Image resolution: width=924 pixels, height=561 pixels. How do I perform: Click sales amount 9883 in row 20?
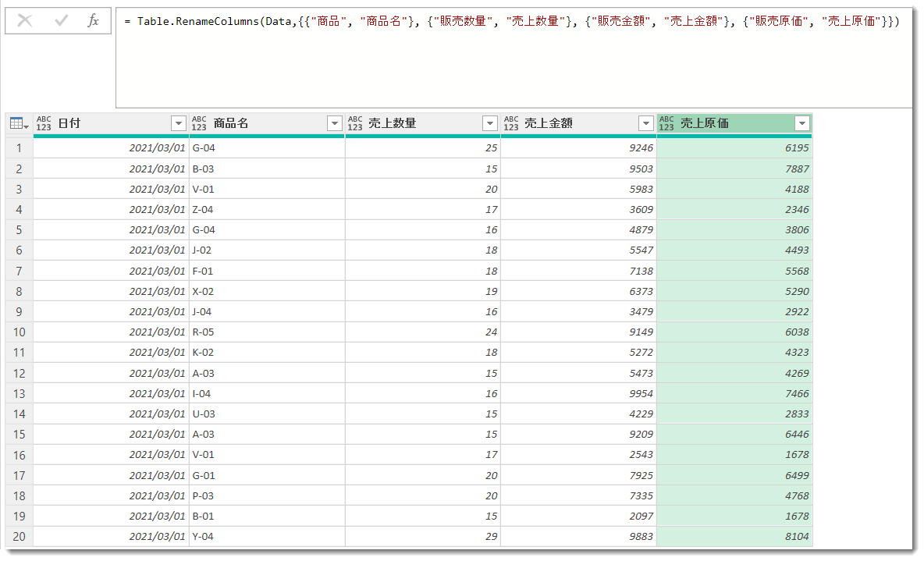pyautogui.click(x=578, y=536)
